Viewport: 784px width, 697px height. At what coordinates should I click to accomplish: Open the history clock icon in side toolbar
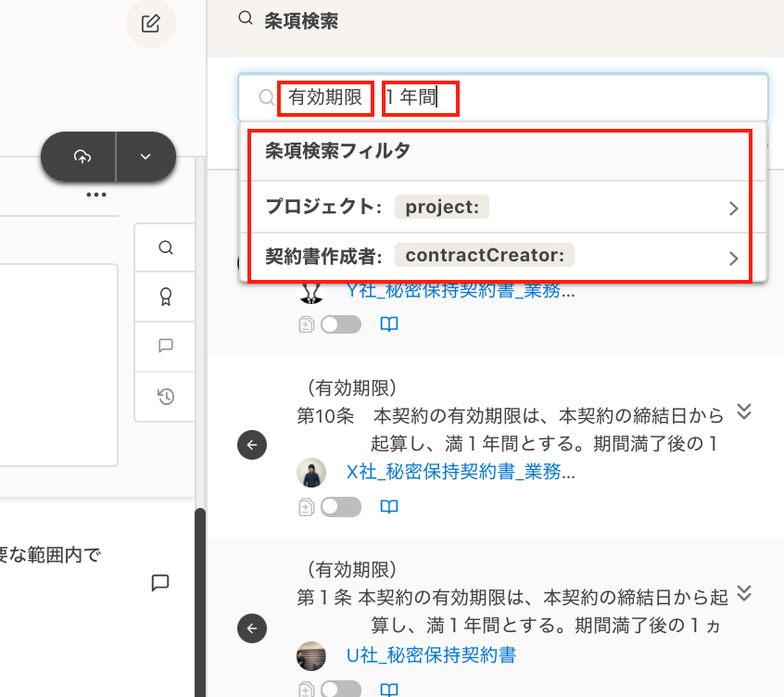tap(166, 397)
